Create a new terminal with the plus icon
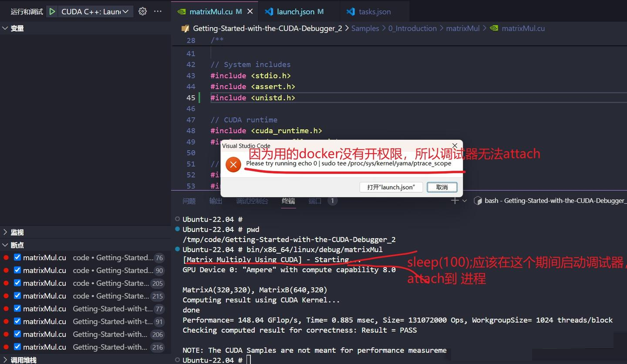This screenshot has width=627, height=364. 455,201
